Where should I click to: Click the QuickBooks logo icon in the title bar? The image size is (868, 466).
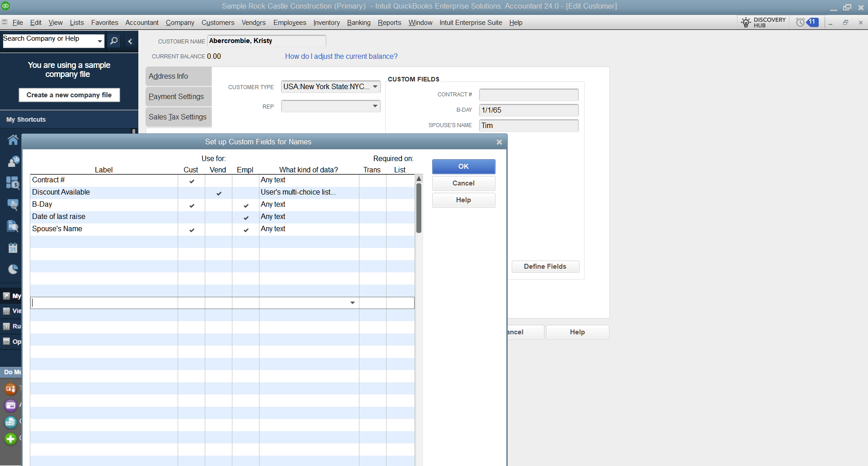[5, 6]
